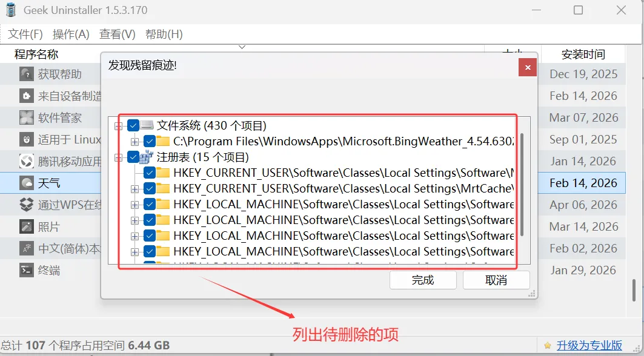
Task: Uncheck the 注册表 (15 个项目) checkbox
Action: click(133, 157)
